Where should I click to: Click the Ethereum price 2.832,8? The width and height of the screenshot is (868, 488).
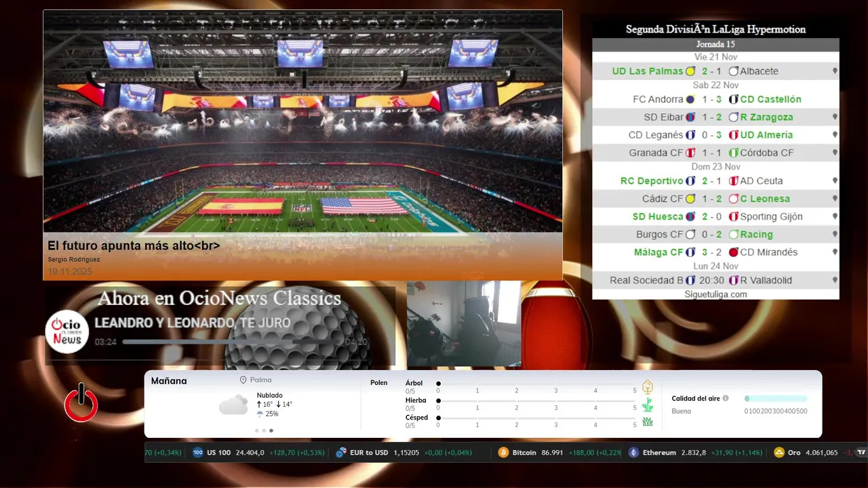point(694,452)
